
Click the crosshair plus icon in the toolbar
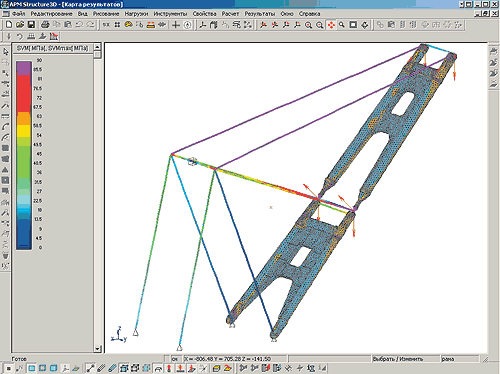pyautogui.click(x=176, y=25)
